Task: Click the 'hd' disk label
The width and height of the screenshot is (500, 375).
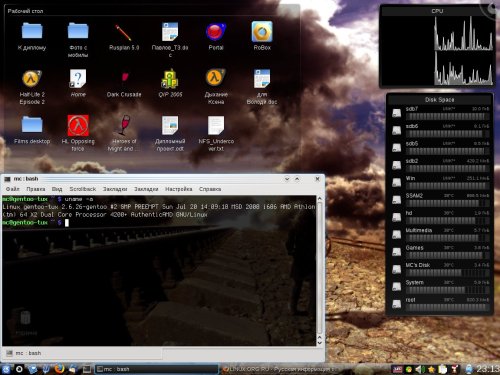Action: (409, 213)
